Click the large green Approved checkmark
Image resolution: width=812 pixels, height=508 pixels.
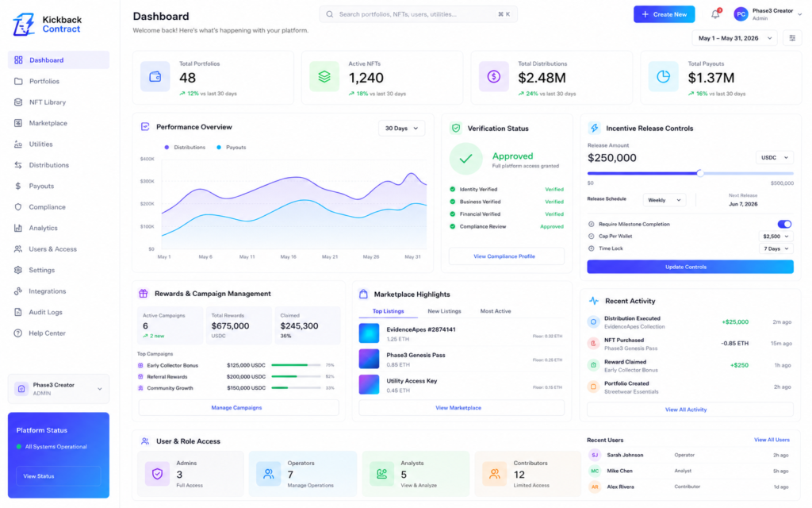click(x=465, y=159)
